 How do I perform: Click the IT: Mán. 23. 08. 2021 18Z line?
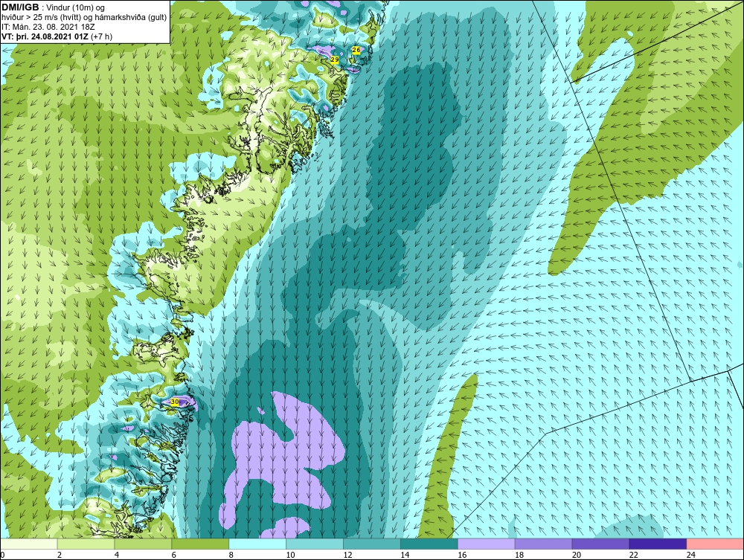(48, 27)
